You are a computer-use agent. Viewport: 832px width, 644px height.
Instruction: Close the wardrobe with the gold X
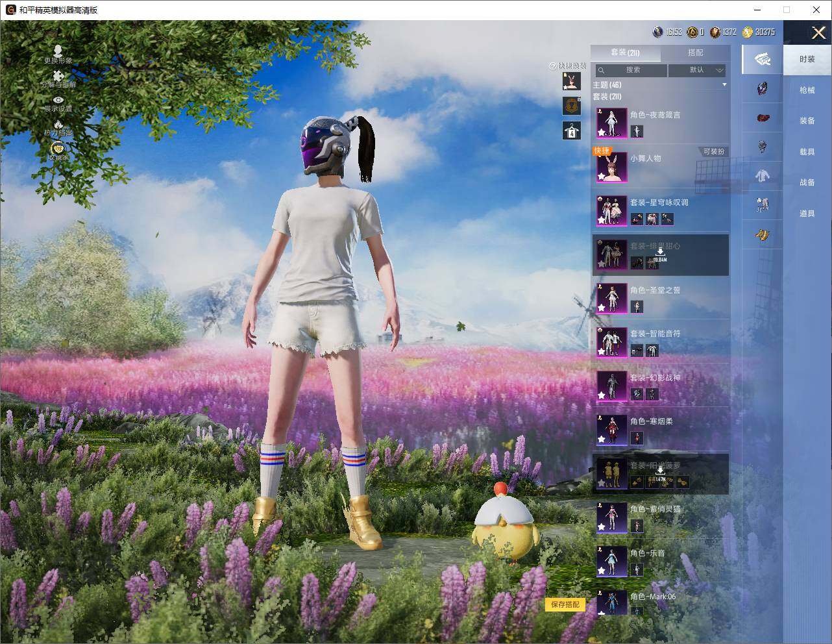[x=818, y=32]
